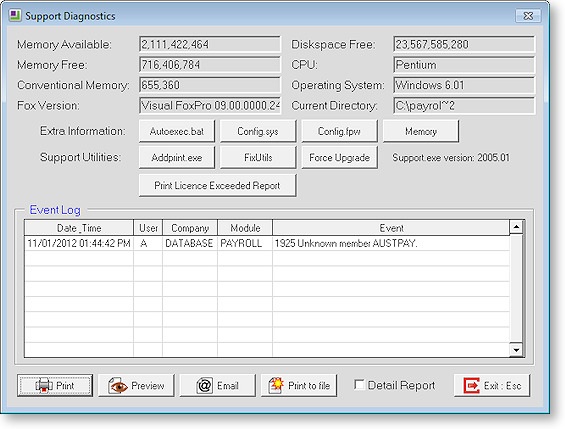Close the Support Diagnostics window
This screenshot has width=565, height=429.
[x=528, y=16]
